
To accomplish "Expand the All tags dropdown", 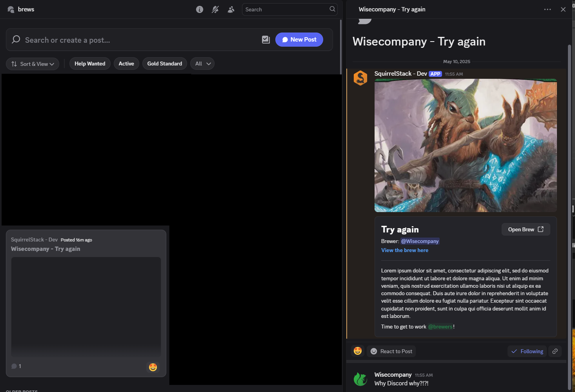I will pyautogui.click(x=202, y=64).
